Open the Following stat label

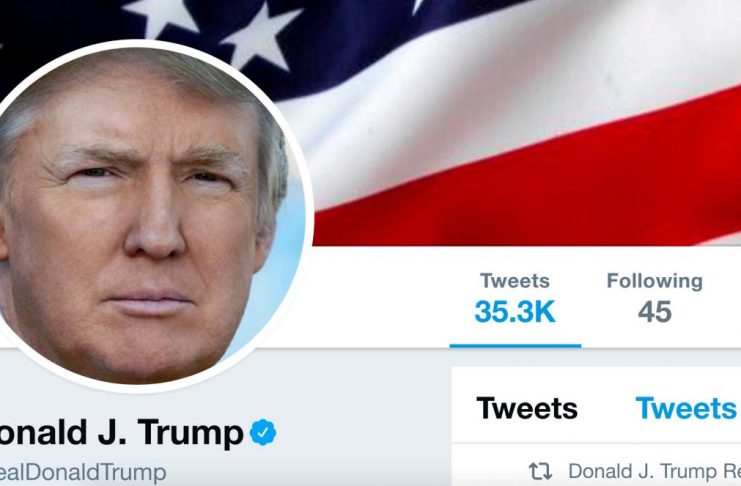pyautogui.click(x=655, y=281)
